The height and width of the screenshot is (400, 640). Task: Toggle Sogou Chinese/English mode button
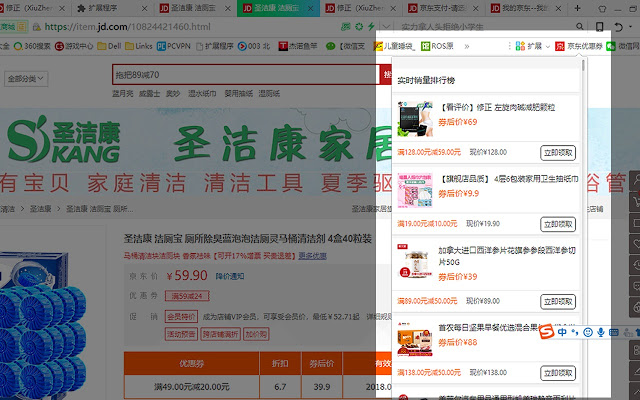tap(562, 332)
